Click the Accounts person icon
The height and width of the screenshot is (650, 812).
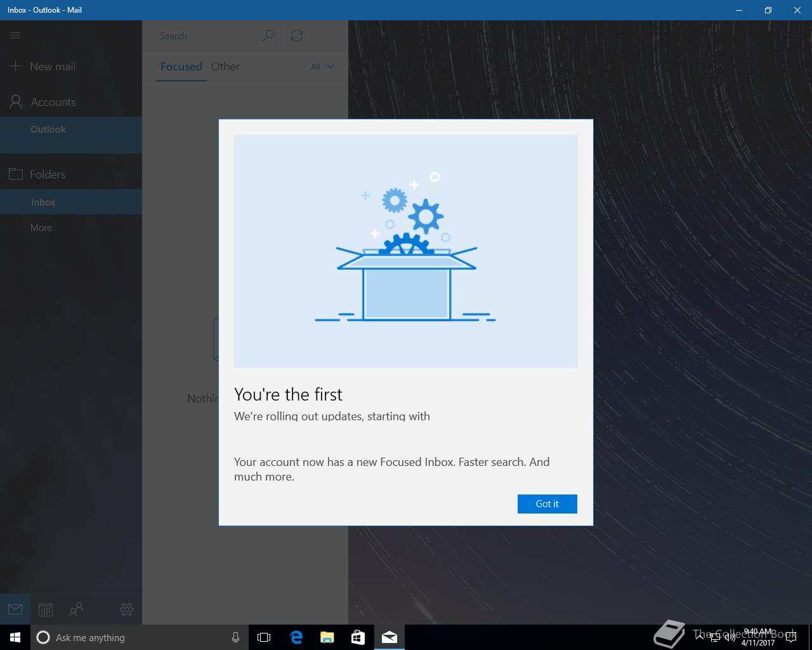[x=16, y=102]
